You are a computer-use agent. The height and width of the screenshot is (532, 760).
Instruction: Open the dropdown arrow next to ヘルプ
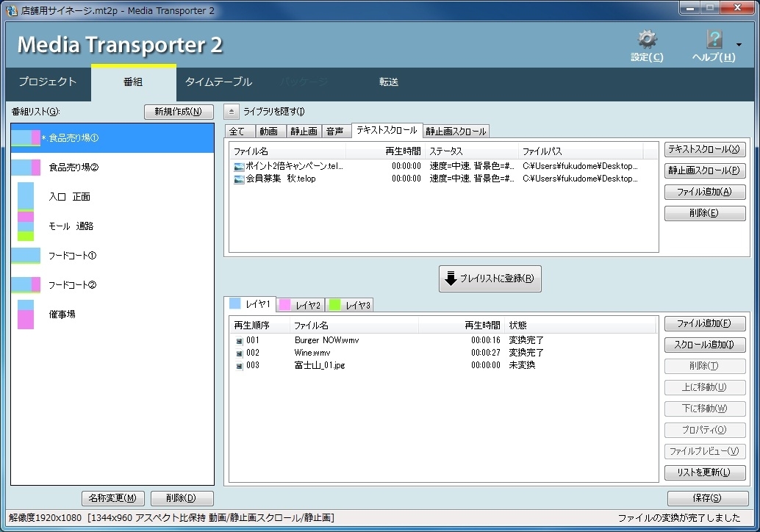pyautogui.click(x=739, y=45)
